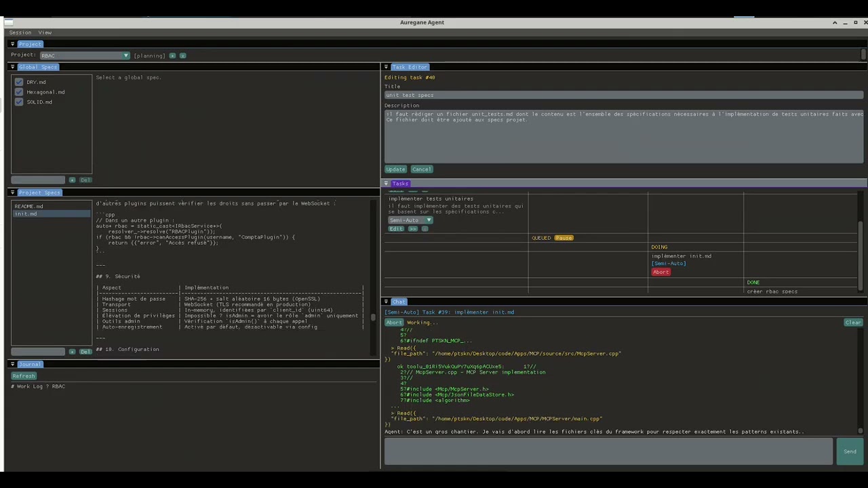Click the Project Specs content scrollbar

click(x=373, y=317)
